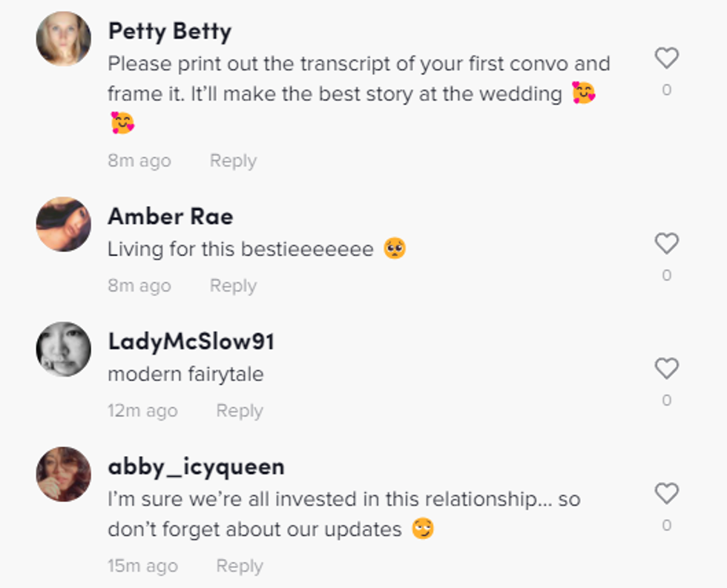Viewport: 727px width, 588px height.
Task: Open the Amber Rae username link
Action: (x=170, y=217)
